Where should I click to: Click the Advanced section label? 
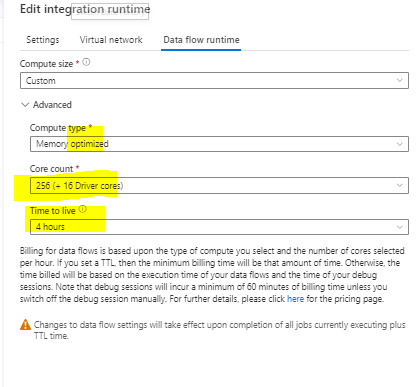click(52, 105)
